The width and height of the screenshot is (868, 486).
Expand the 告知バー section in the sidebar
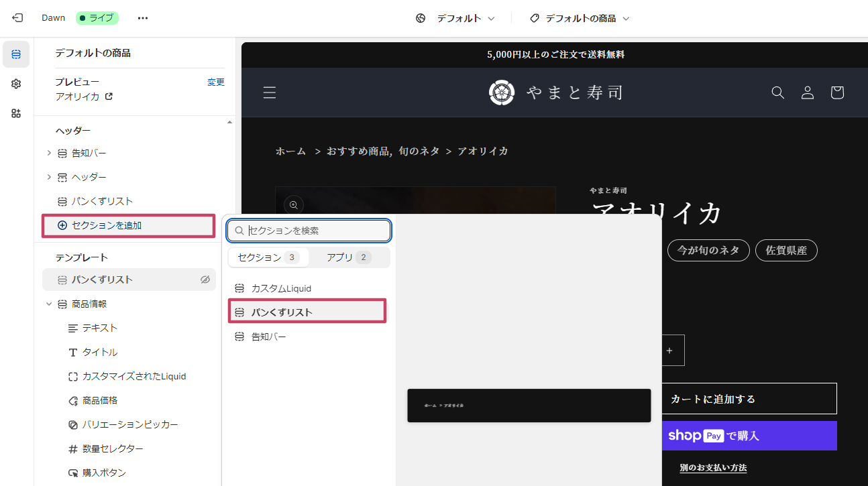48,152
